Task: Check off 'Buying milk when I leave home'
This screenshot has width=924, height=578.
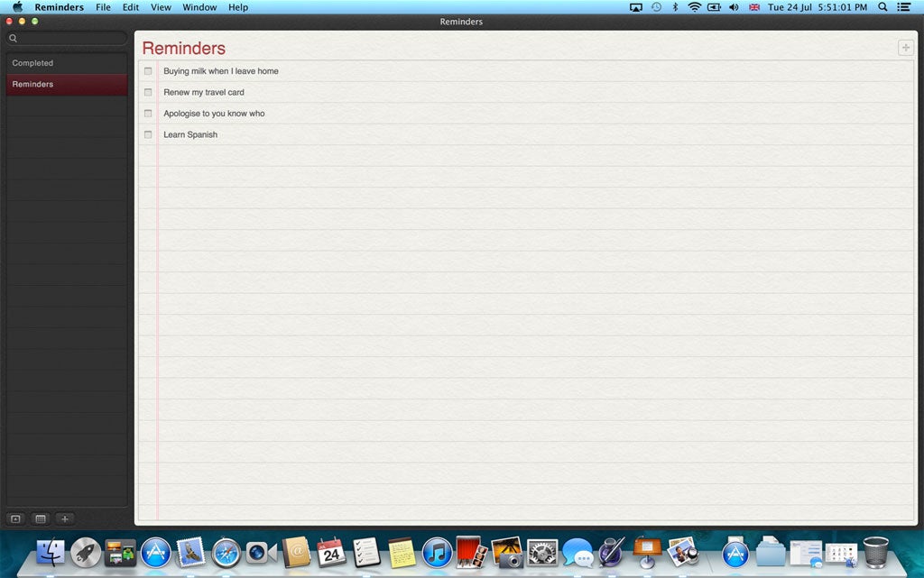Action: pos(148,71)
